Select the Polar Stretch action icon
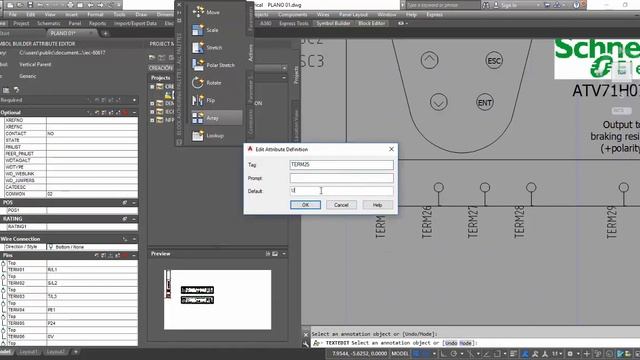This screenshot has width=640, height=360. pyautogui.click(x=198, y=65)
